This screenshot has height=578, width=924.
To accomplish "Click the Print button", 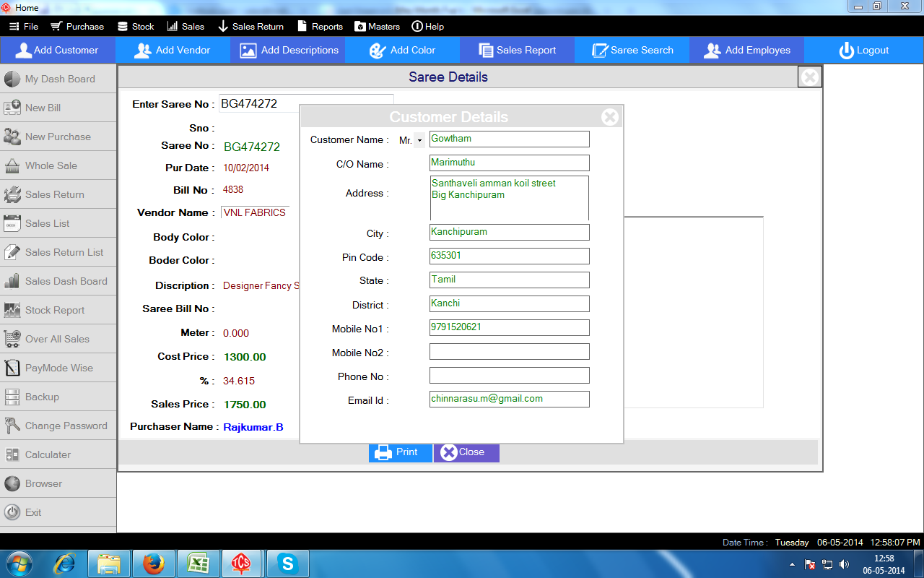I will [x=400, y=452].
